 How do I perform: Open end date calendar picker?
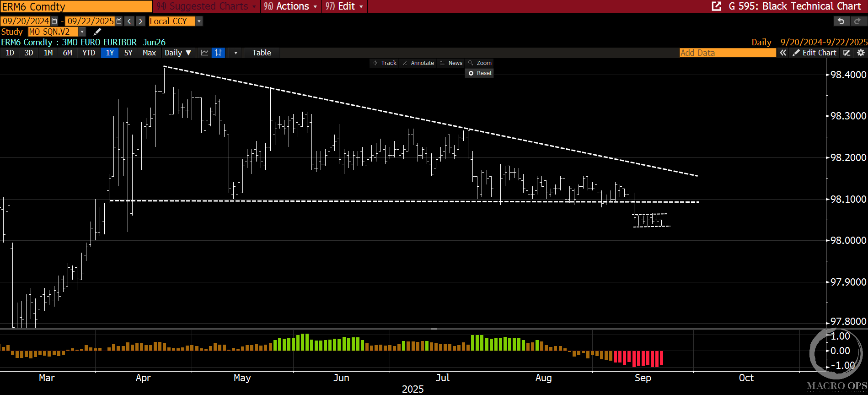(x=119, y=21)
